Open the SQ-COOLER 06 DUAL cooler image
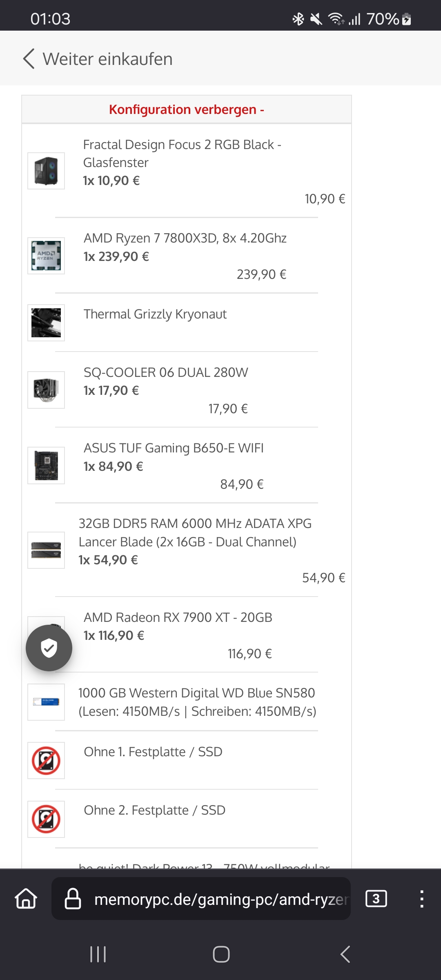Viewport: 441px width, 980px height. (46, 390)
